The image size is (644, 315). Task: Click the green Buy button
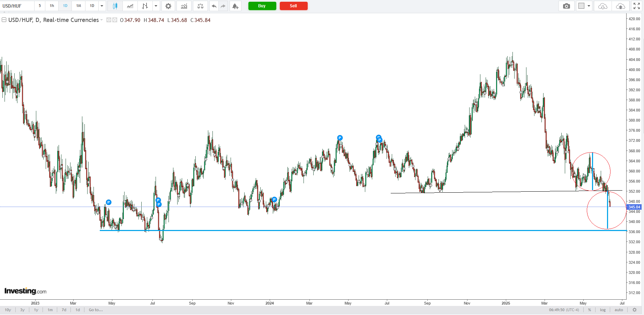coord(262,6)
